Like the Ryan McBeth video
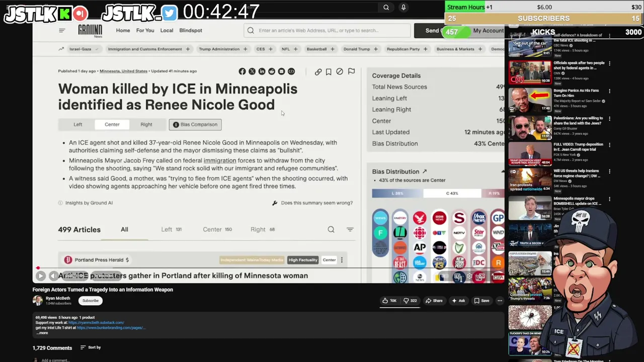Image resolution: width=644 pixels, height=362 pixels. (x=389, y=301)
